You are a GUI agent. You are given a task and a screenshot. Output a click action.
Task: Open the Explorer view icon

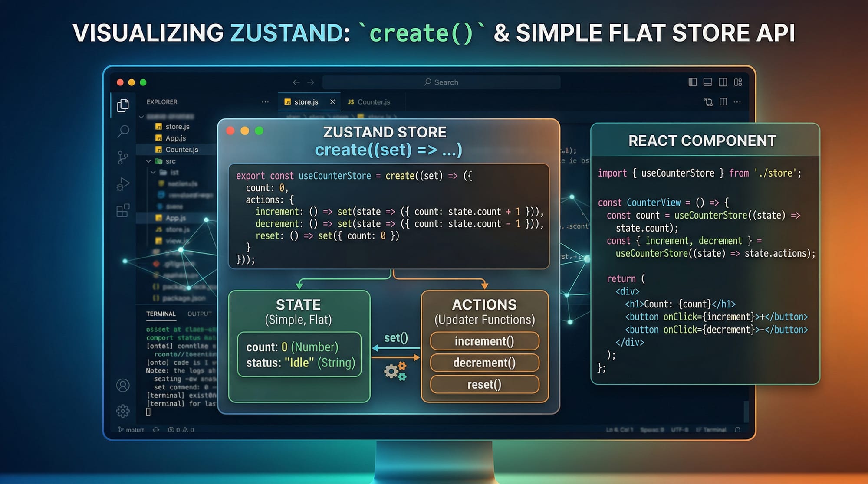tap(123, 105)
